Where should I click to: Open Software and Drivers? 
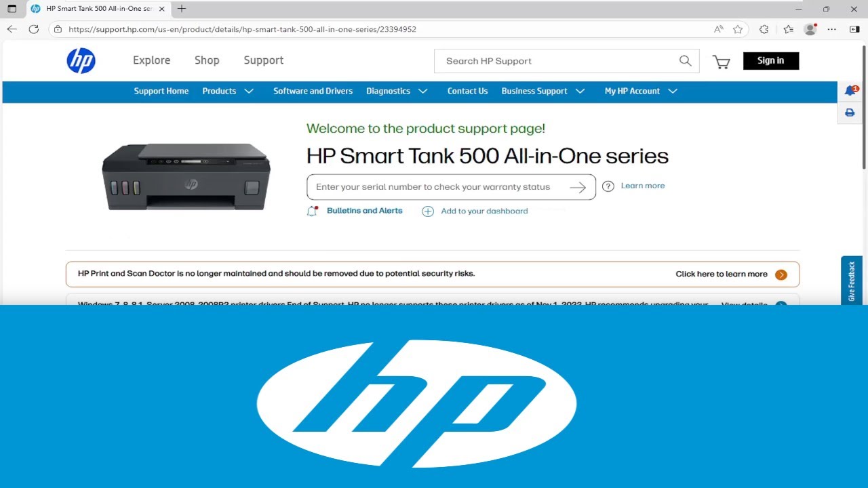pyautogui.click(x=313, y=91)
